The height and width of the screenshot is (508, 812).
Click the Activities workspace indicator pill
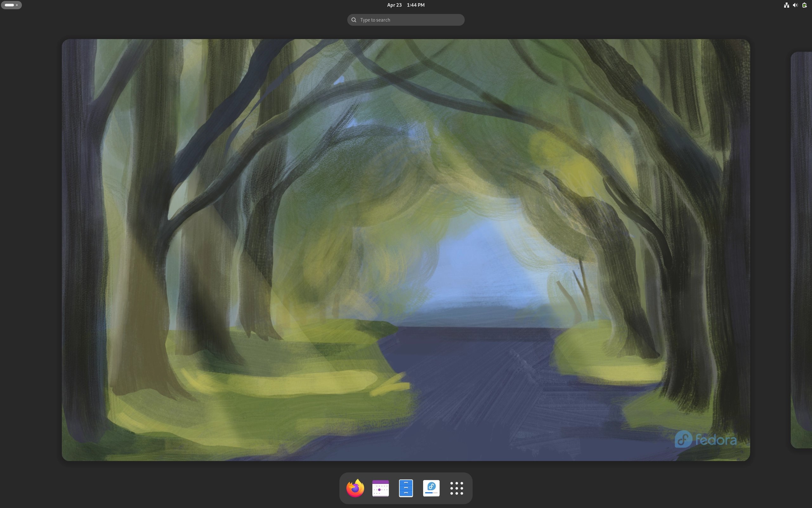click(11, 5)
